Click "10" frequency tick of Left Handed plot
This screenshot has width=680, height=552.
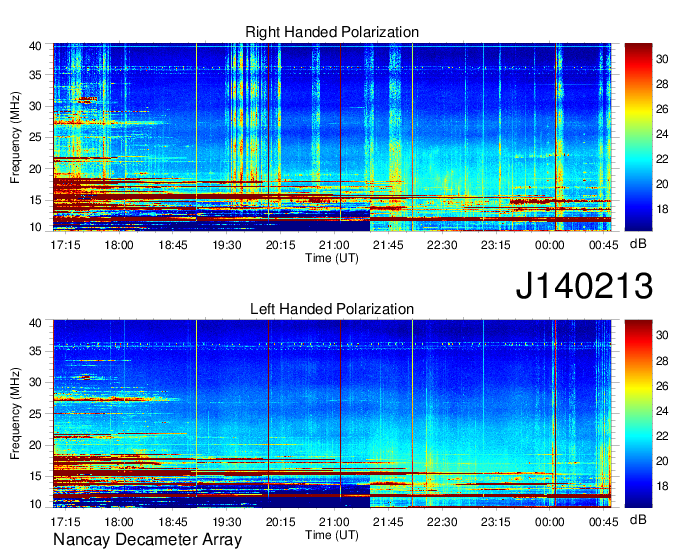(35, 504)
